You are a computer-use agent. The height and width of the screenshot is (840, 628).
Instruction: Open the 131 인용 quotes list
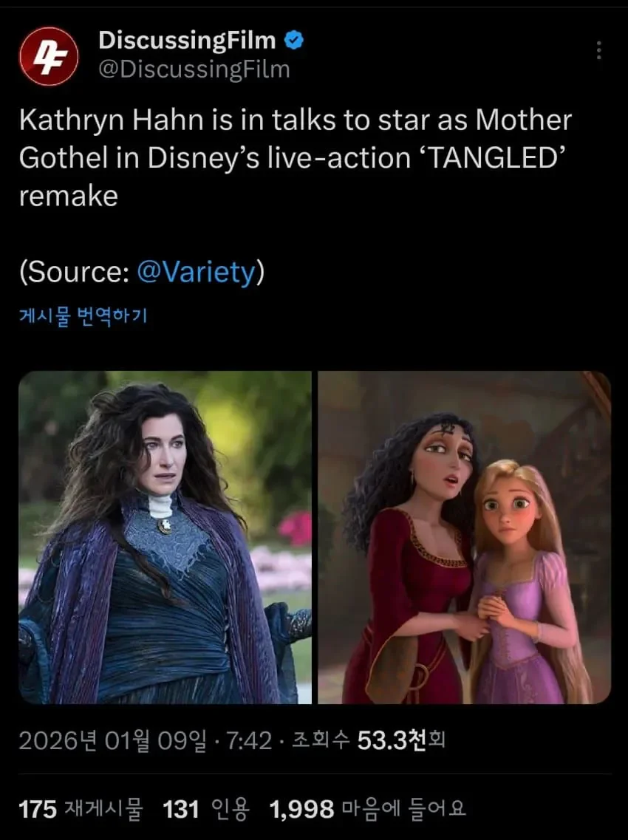(x=206, y=809)
